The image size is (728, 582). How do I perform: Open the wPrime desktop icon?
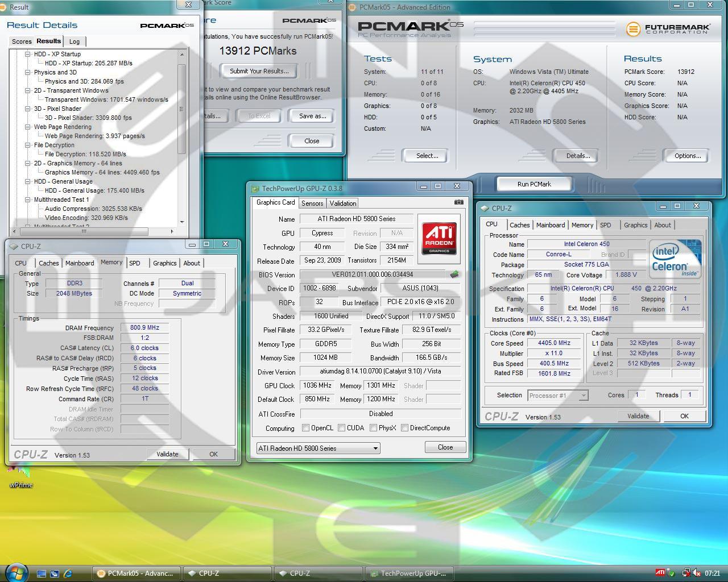(21, 476)
